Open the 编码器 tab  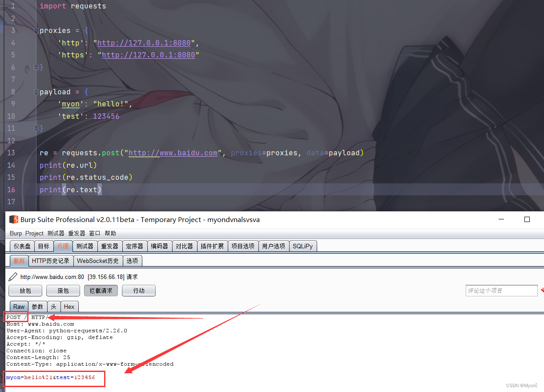tap(159, 246)
